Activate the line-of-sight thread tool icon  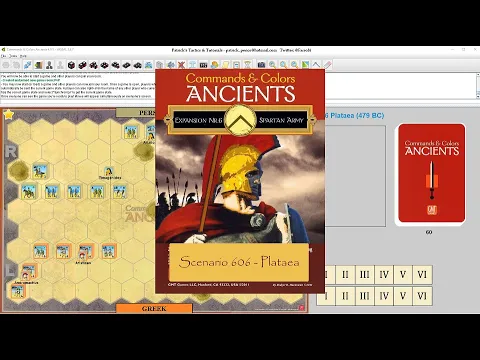tap(316, 65)
